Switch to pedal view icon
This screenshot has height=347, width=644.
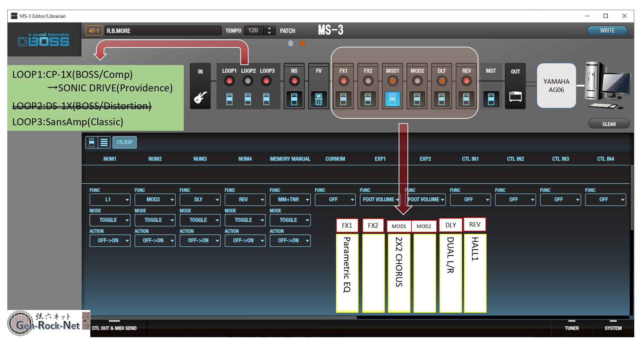click(92, 142)
